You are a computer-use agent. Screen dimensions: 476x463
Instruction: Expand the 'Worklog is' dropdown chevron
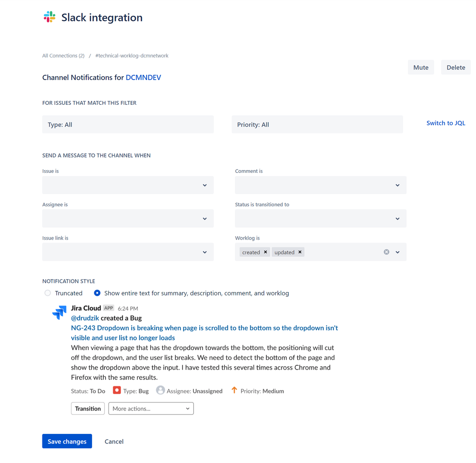click(397, 252)
